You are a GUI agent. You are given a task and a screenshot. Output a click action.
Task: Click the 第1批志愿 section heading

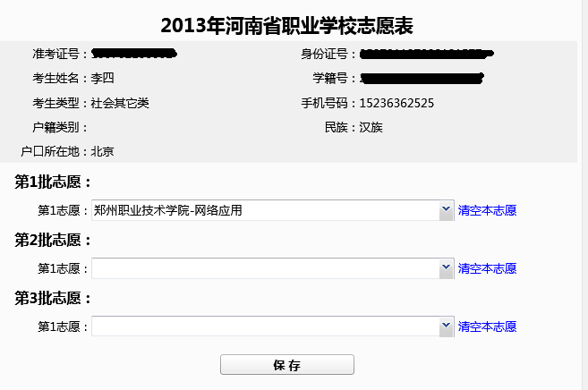(53, 182)
